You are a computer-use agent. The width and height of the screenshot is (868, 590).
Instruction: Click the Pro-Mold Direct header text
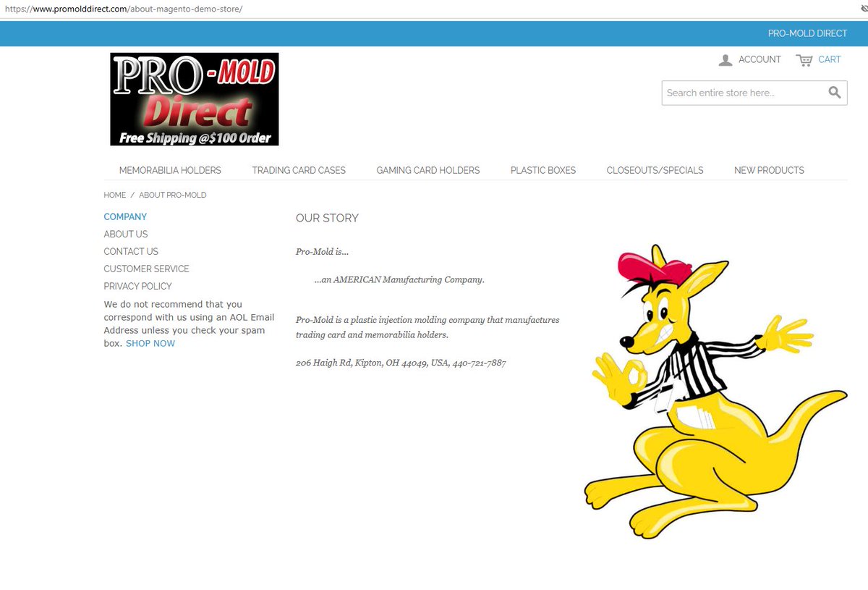(x=807, y=34)
